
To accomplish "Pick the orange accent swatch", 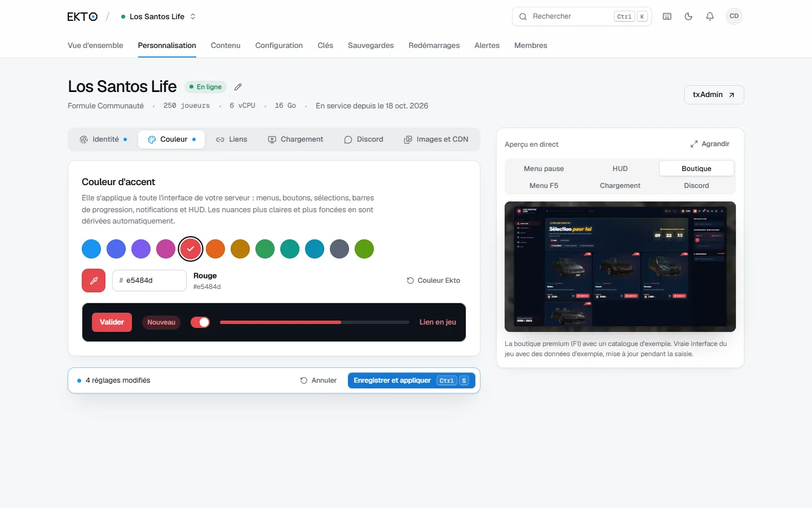I will [x=215, y=249].
